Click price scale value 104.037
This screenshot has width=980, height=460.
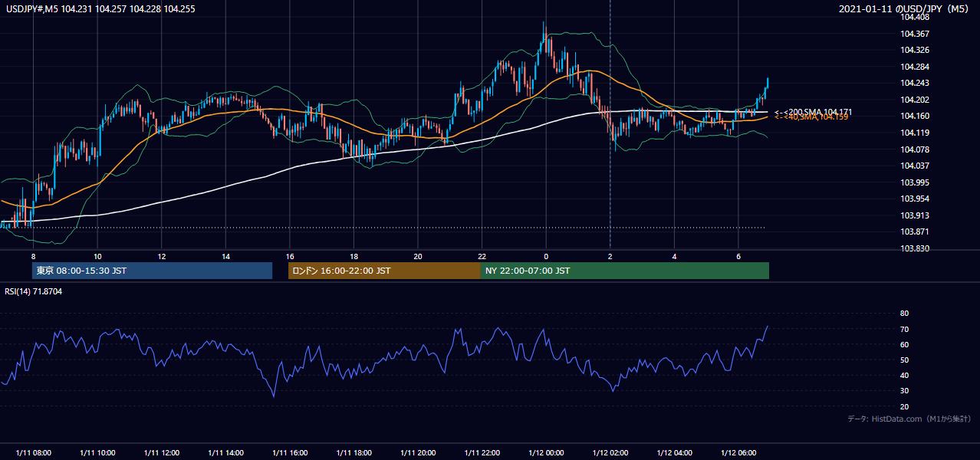click(x=915, y=166)
